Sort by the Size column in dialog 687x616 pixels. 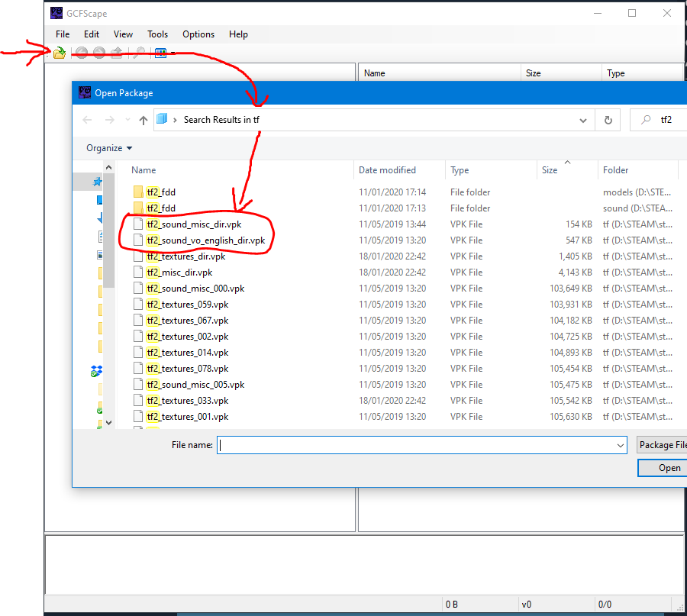567,170
